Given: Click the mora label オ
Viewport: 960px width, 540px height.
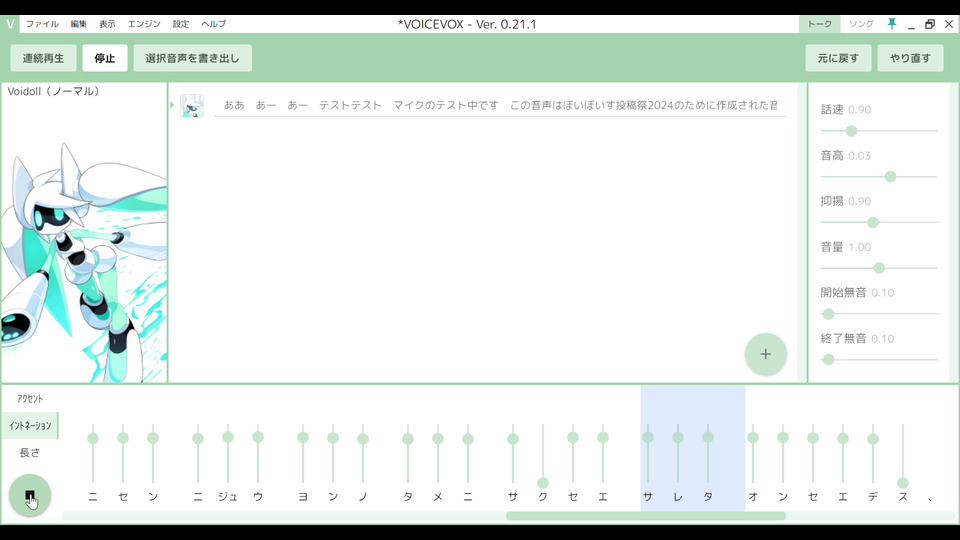Looking at the screenshot, I should [x=753, y=497].
